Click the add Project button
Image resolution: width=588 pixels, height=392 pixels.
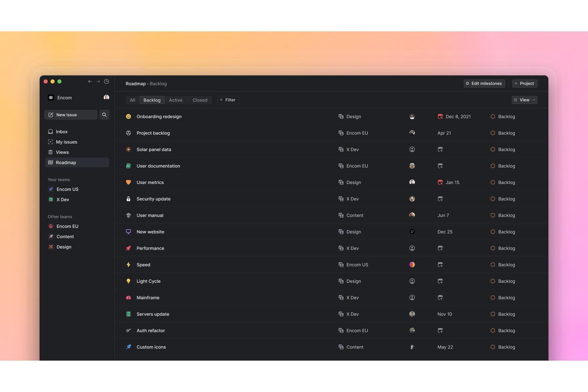coord(524,83)
